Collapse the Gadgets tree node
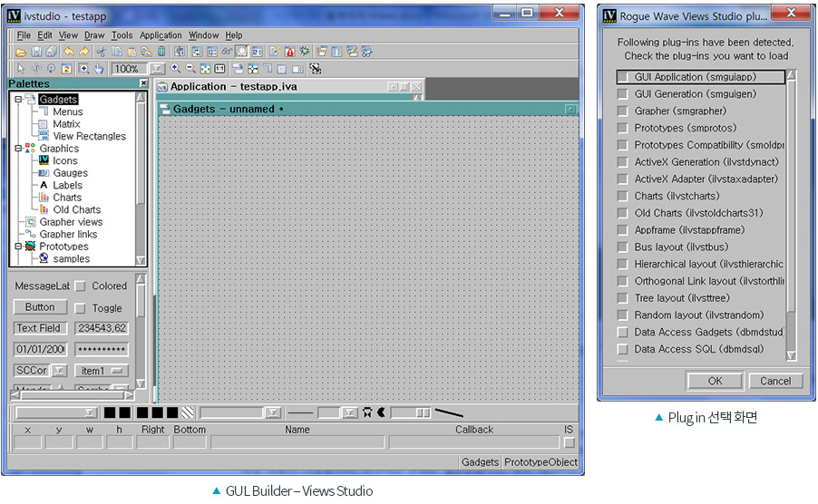This screenshot has height=504, width=818. pyautogui.click(x=18, y=99)
